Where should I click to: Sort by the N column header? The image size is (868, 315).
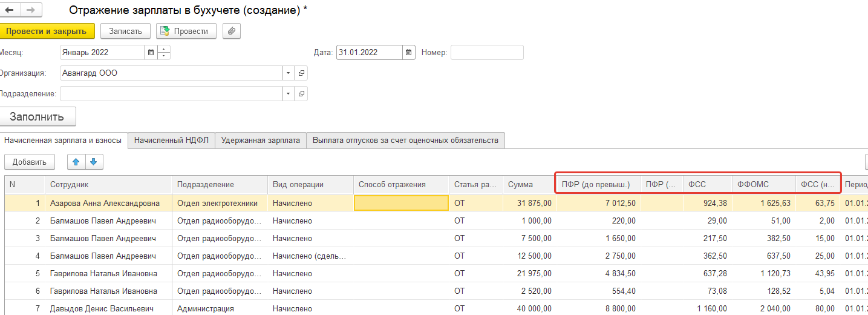point(25,185)
